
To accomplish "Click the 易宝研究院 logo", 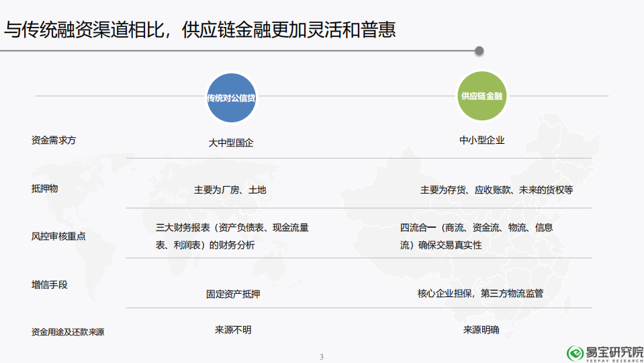I will click(x=604, y=353).
